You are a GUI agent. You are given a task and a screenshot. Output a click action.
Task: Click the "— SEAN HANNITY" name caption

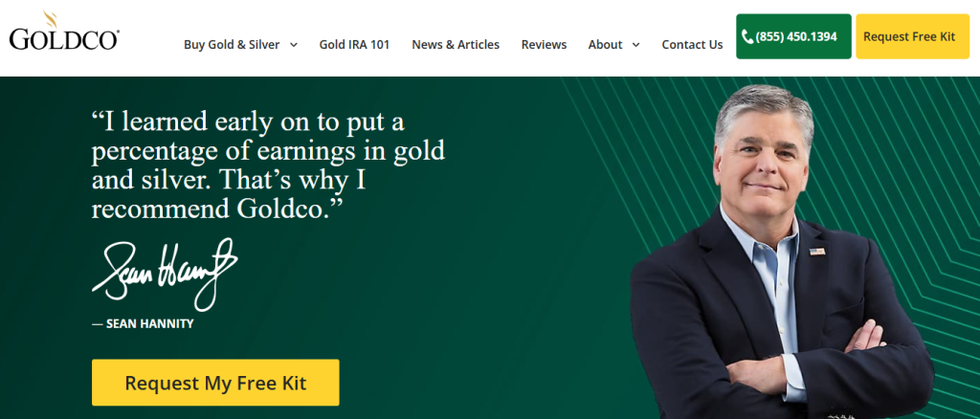pyautogui.click(x=143, y=324)
